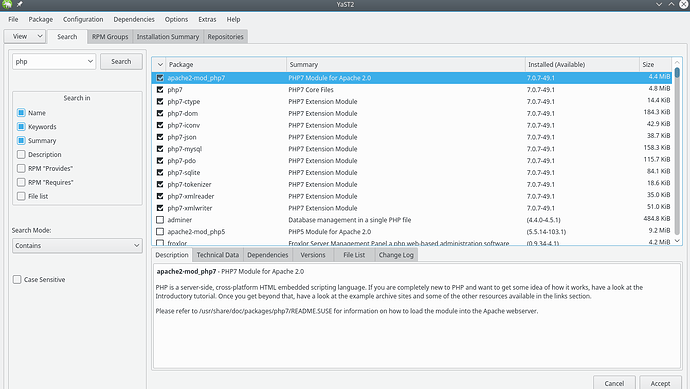The width and height of the screenshot is (690, 389).
Task: Toggle php7-mysql package install status icon
Action: (x=160, y=149)
